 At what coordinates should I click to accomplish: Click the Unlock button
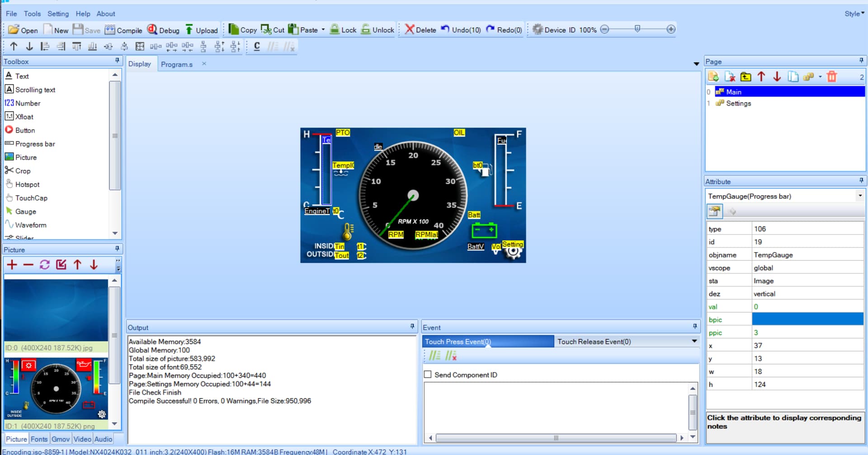coord(377,30)
